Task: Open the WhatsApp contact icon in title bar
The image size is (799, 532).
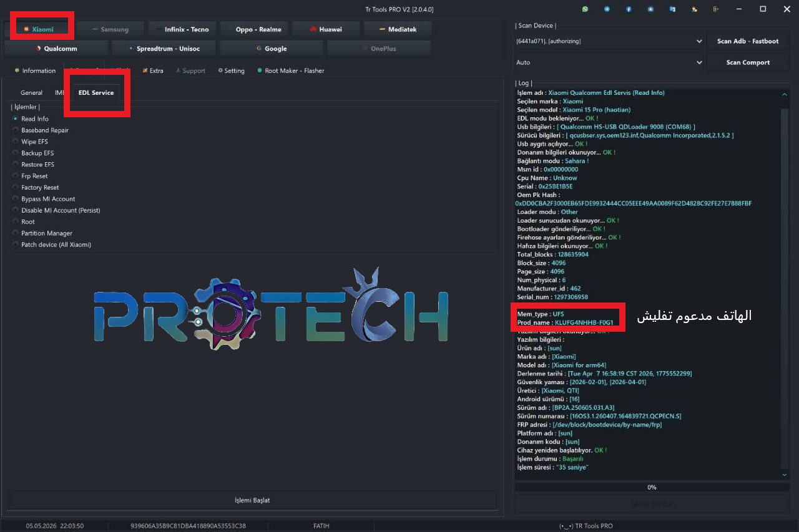Action: [585, 9]
